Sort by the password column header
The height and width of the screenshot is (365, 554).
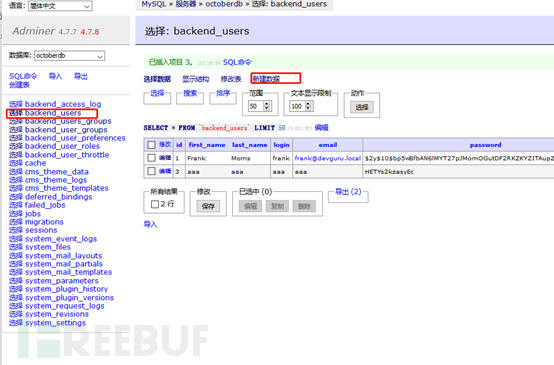coord(485,145)
